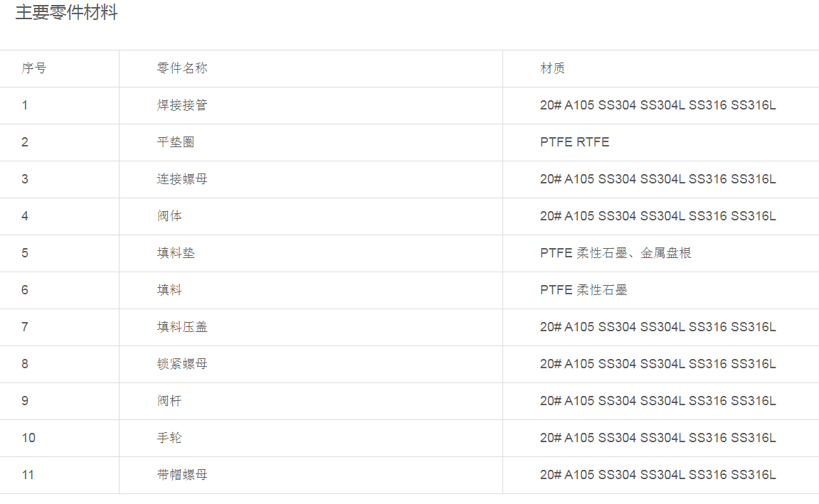Click the PTFE 柔性石墨、金属盘根 material cell

point(615,253)
